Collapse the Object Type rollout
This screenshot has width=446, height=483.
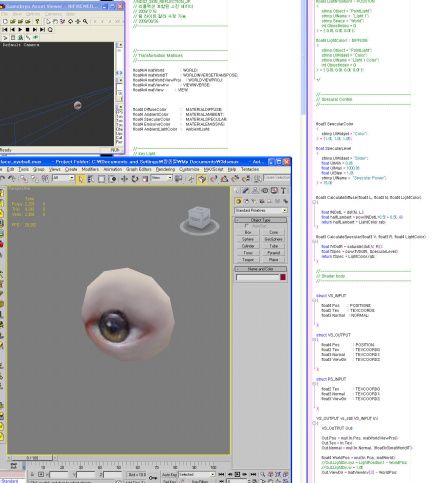pos(261,220)
